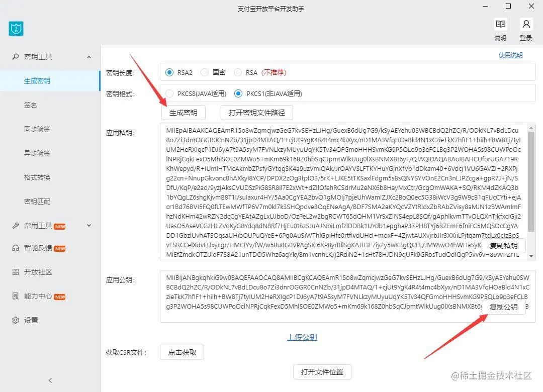This screenshot has width=543, height=392.
Task: Click the 打开文件位置 button
Action: click(x=322, y=372)
